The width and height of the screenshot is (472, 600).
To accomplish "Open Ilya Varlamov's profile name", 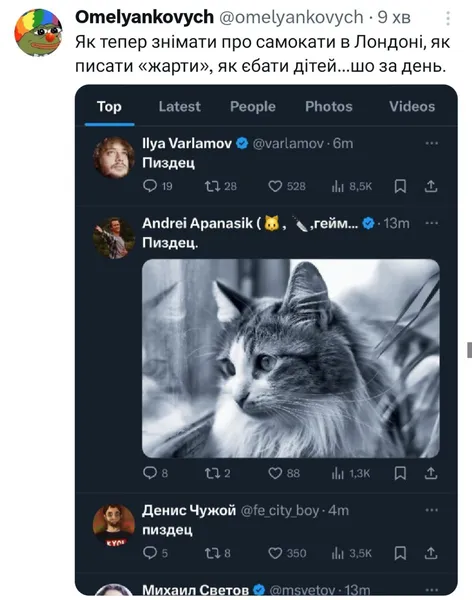I will click(x=187, y=143).
